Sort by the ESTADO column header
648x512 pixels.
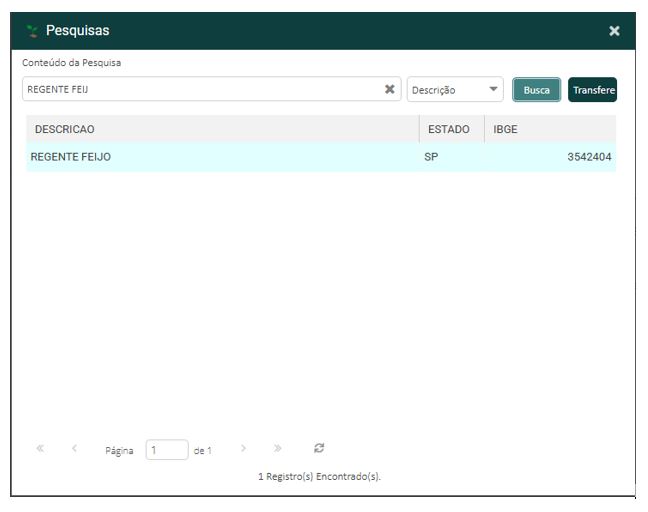[x=448, y=129]
